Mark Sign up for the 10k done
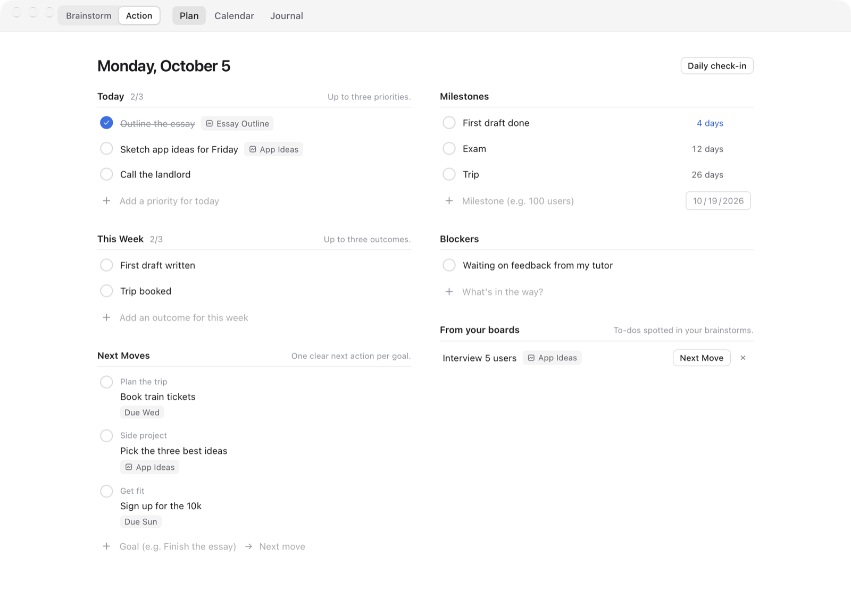The height and width of the screenshot is (616, 851). [106, 491]
